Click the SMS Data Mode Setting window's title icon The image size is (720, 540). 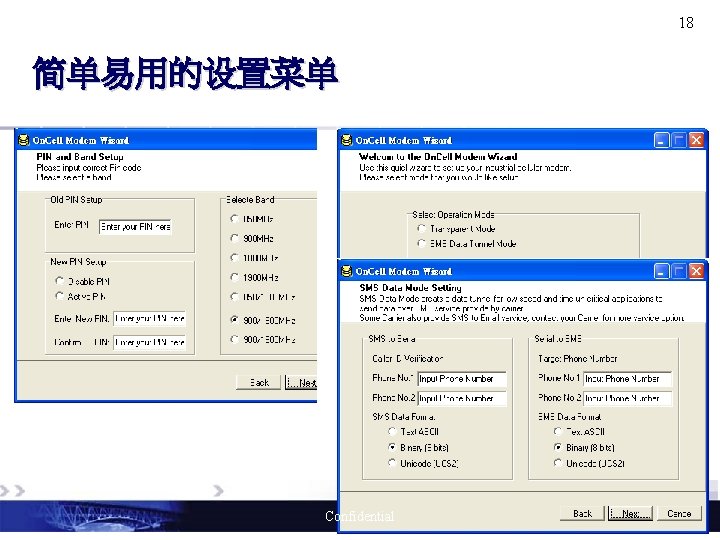click(347, 271)
